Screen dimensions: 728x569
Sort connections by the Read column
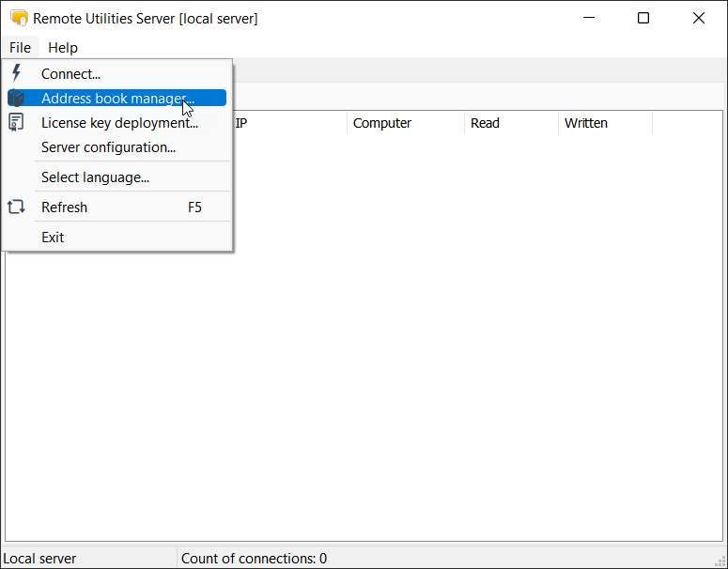coord(510,123)
